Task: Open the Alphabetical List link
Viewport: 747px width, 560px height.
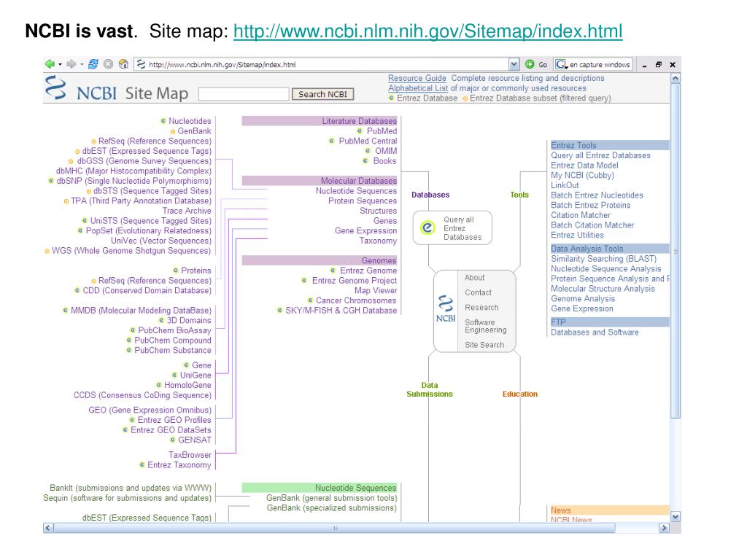Action: pos(418,88)
